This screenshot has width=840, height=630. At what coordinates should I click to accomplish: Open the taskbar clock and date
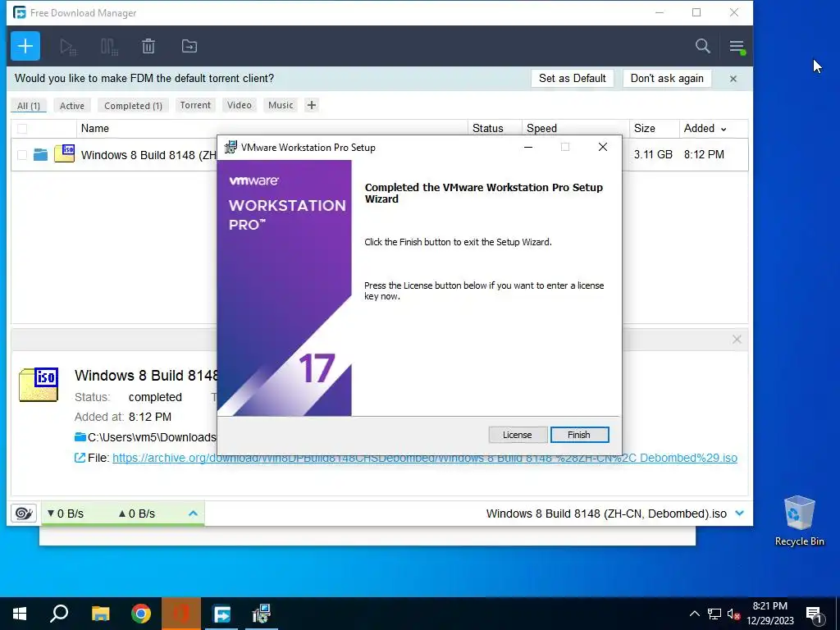click(x=770, y=614)
